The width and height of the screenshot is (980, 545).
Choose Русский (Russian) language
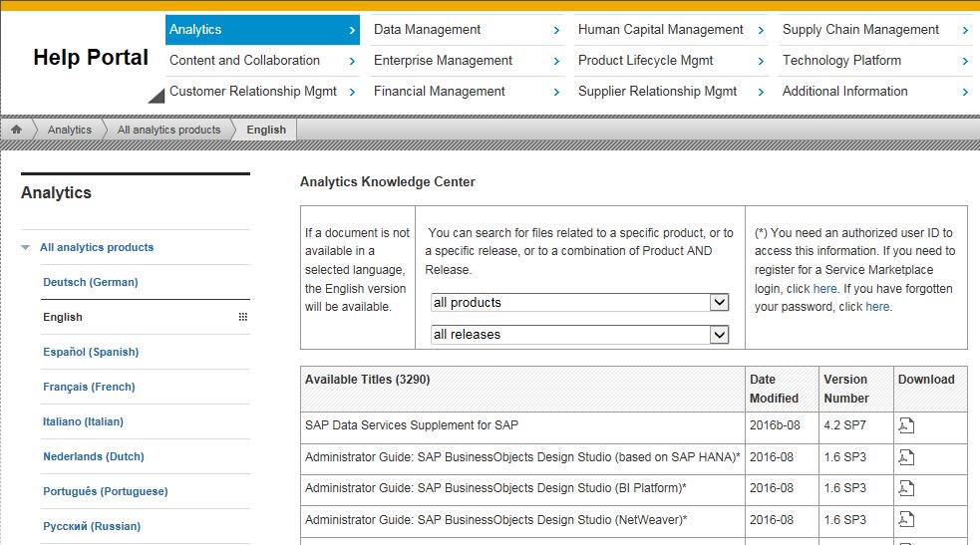[92, 526]
